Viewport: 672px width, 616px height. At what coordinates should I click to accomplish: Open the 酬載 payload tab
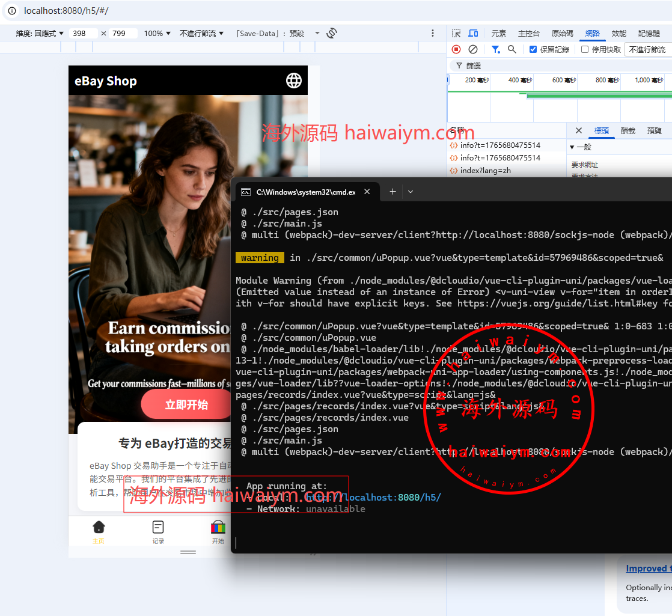[x=628, y=130]
